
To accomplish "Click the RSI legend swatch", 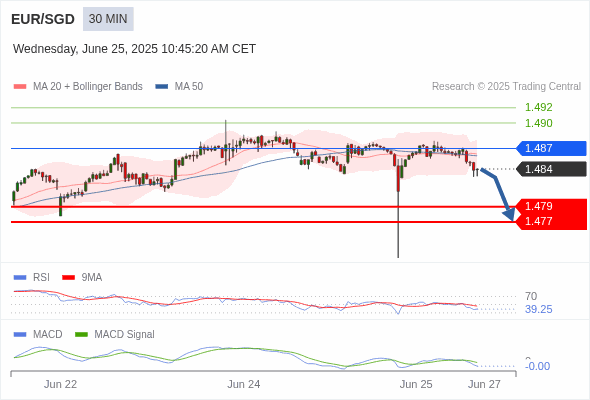I will click(20, 278).
